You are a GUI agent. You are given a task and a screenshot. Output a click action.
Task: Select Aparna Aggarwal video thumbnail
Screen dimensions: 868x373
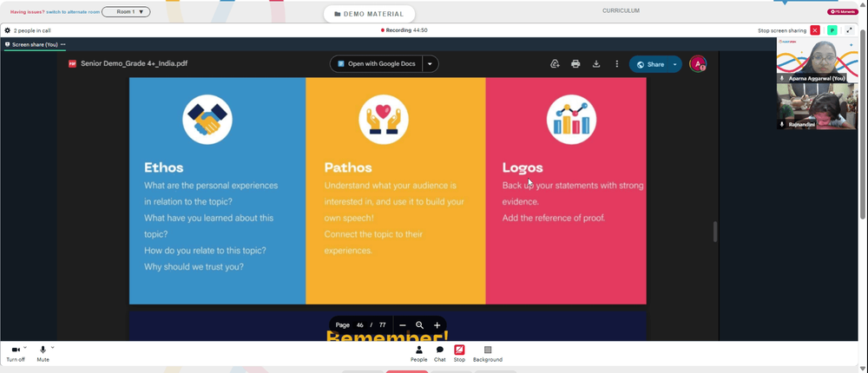pyautogui.click(x=817, y=60)
